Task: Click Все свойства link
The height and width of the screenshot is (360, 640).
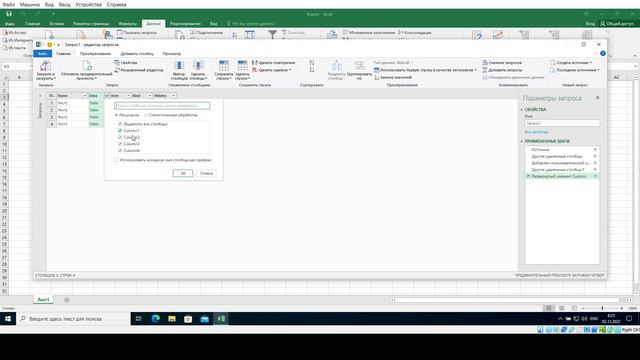Action: point(536,132)
